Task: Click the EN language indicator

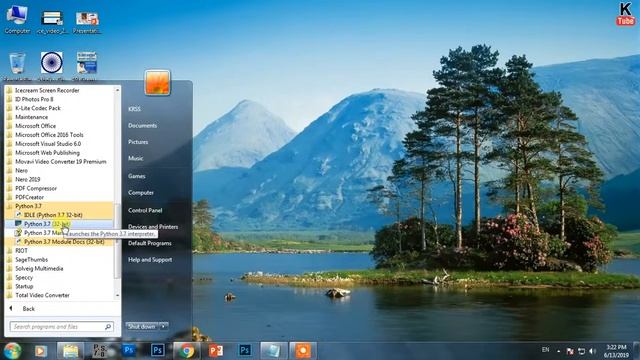Action: click(545, 350)
